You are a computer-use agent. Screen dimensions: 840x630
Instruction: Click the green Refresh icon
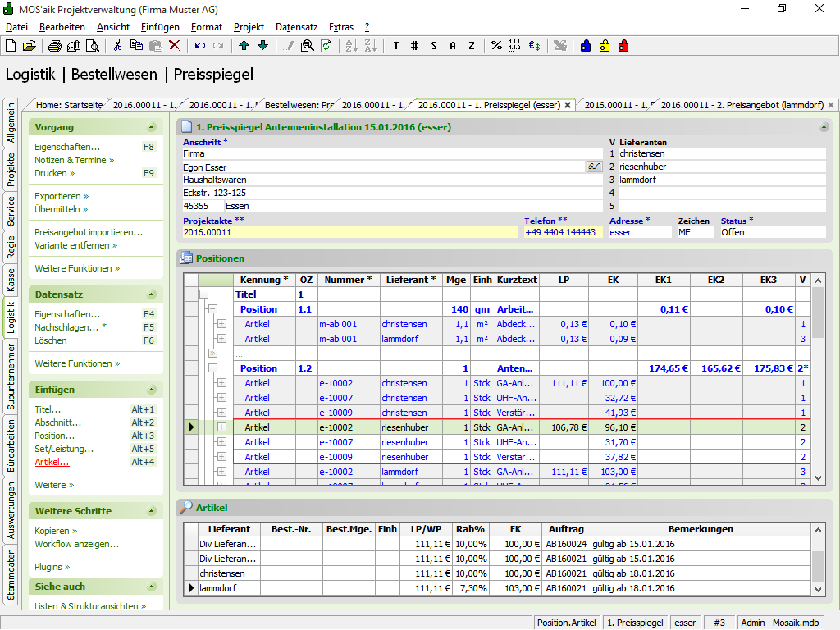326,46
